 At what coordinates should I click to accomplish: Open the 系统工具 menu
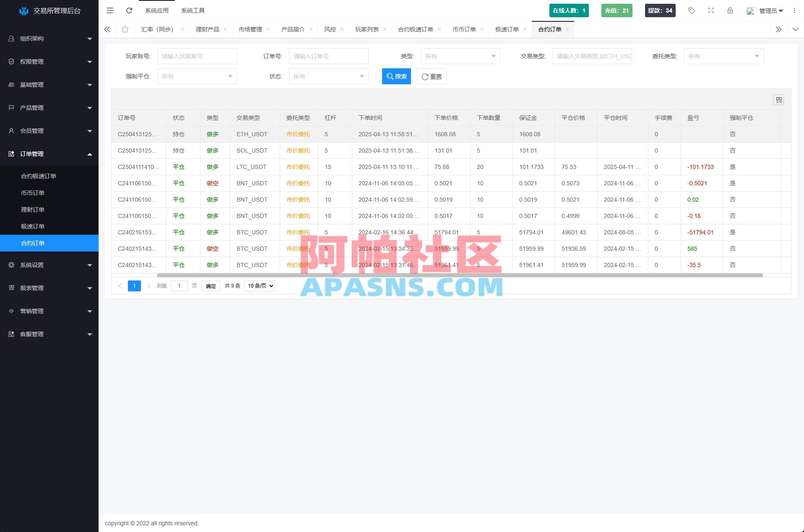(193, 10)
